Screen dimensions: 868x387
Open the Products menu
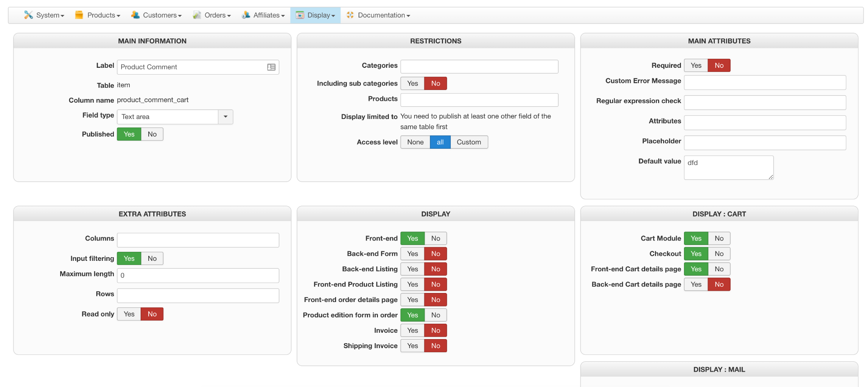(98, 15)
